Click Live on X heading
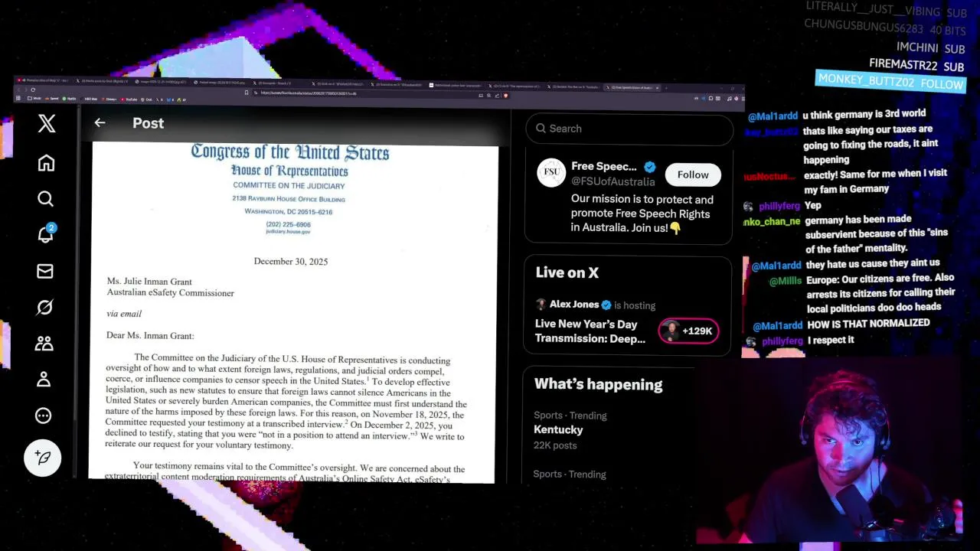This screenshot has height=551, width=980. point(567,272)
